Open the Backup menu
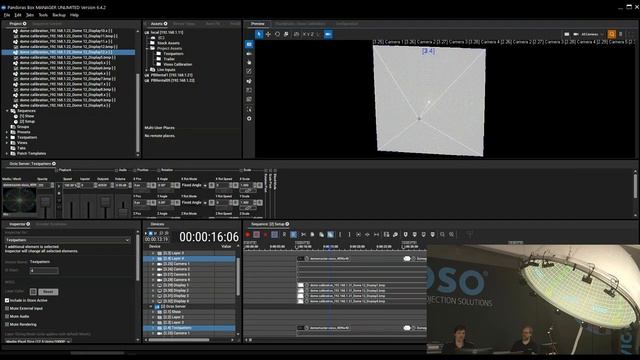Viewport: 640px width, 360px height. click(59, 15)
